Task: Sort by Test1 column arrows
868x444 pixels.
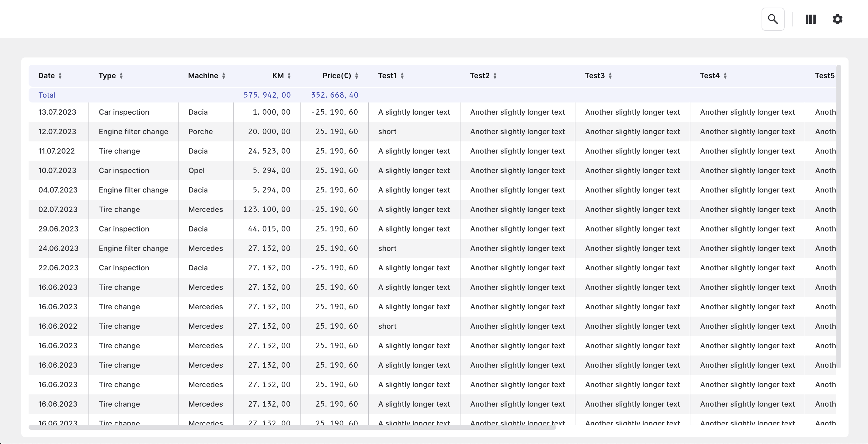Action: [x=402, y=76]
